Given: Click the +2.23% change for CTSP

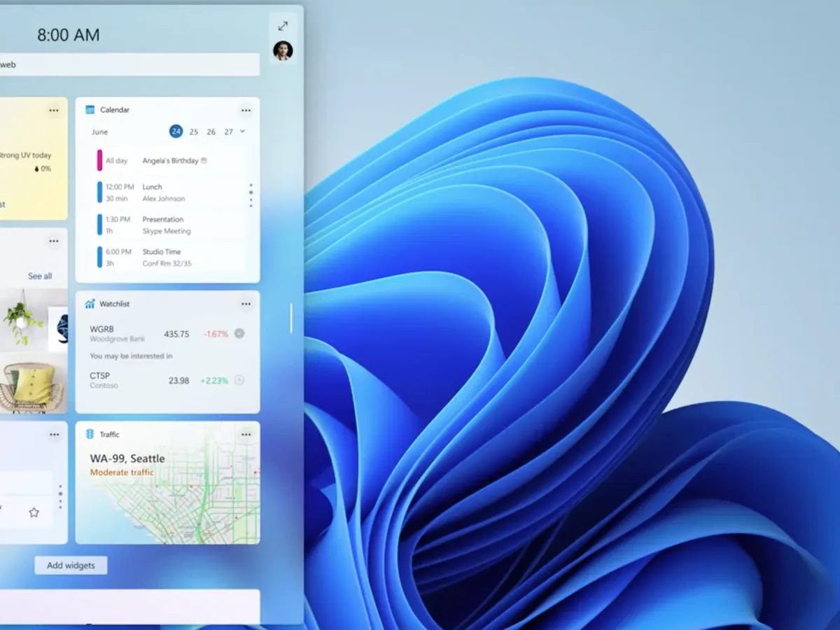Looking at the screenshot, I should 214,381.
